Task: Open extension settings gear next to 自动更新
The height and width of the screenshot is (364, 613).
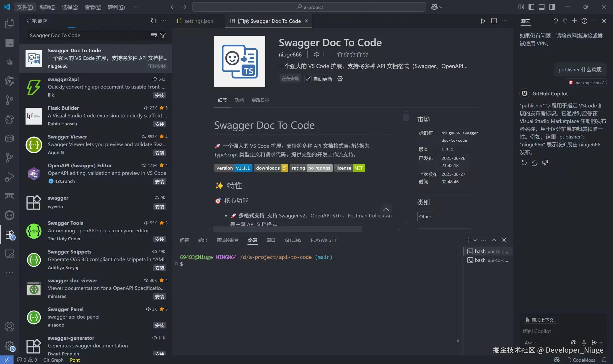Action: pos(340,79)
